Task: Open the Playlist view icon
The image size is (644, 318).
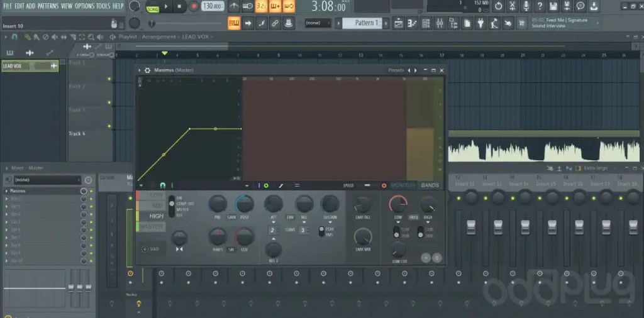Action: point(398,23)
